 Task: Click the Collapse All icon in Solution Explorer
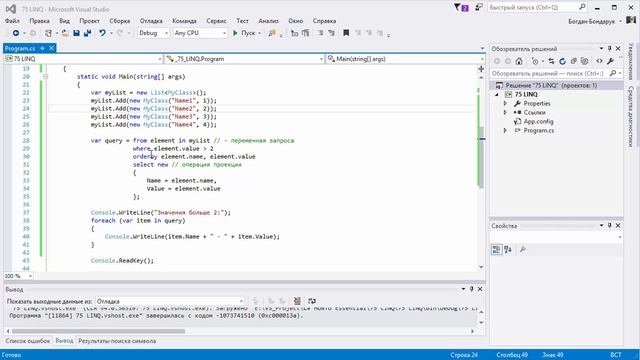(573, 61)
